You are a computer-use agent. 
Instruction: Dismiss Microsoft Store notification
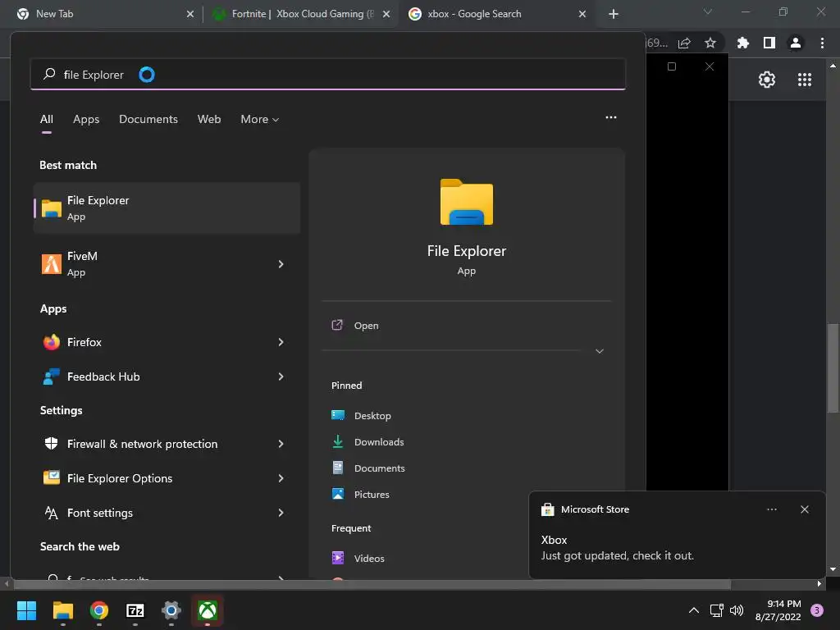pos(804,509)
